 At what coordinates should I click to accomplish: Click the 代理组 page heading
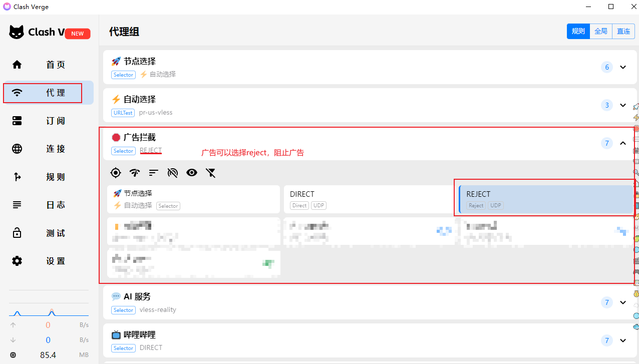coord(124,32)
